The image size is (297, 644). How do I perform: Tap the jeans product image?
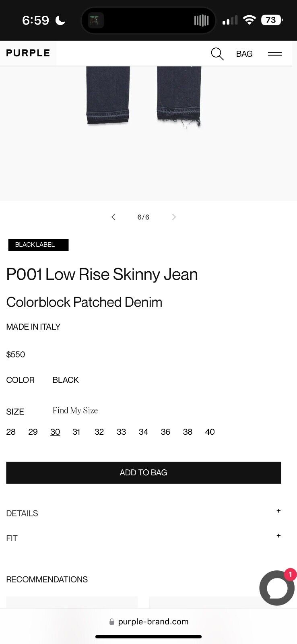[144, 97]
